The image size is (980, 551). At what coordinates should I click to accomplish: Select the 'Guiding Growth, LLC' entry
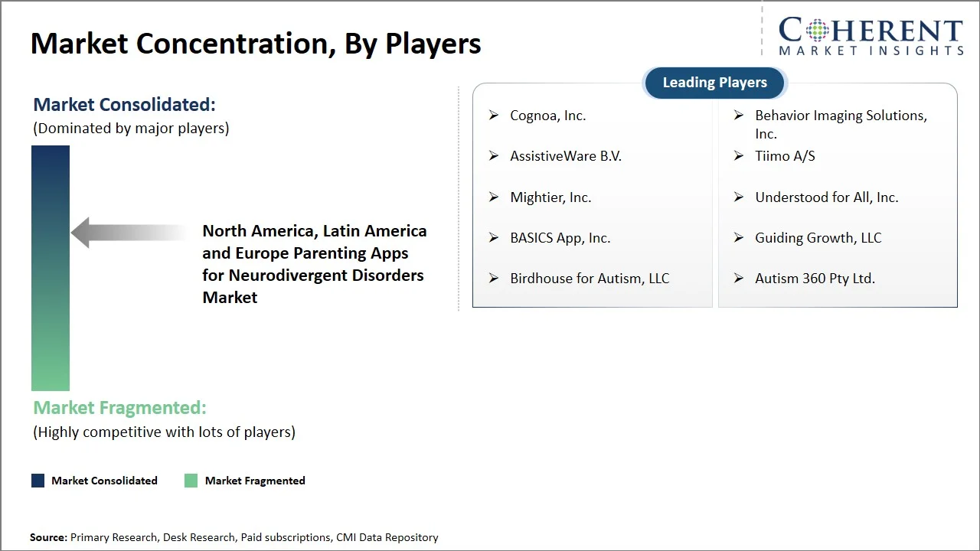point(818,238)
